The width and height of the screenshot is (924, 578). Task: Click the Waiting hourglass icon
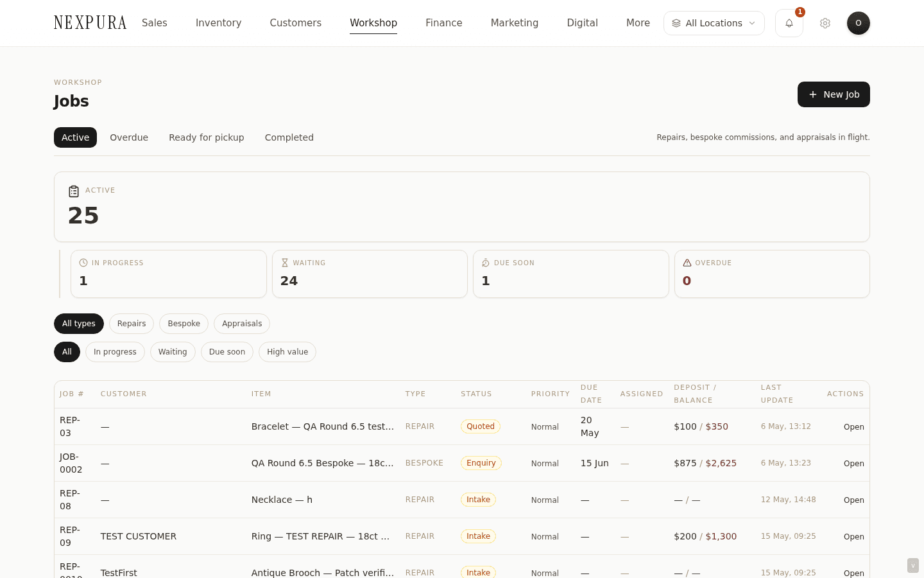[x=285, y=263]
